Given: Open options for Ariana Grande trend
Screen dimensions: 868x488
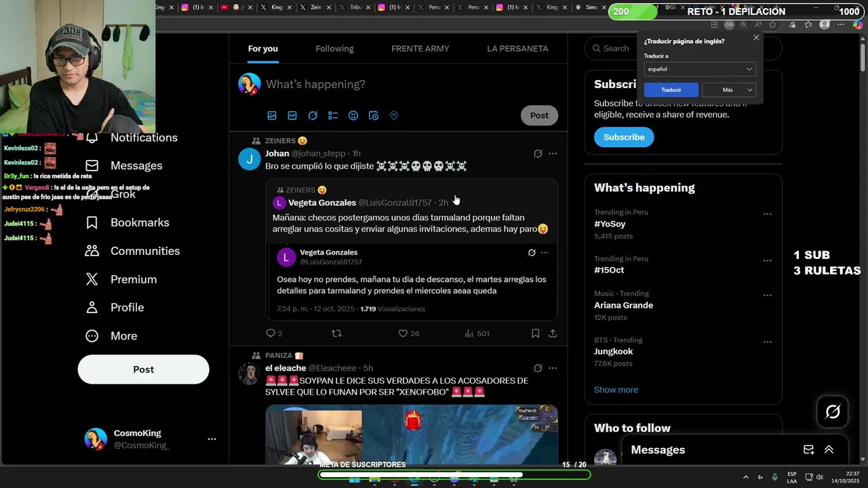Looking at the screenshot, I should tap(767, 296).
